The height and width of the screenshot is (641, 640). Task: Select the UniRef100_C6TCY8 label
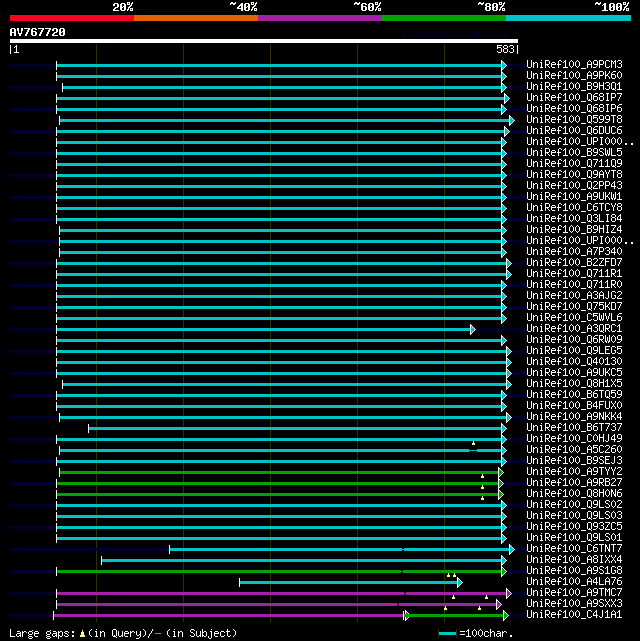[x=574, y=208]
